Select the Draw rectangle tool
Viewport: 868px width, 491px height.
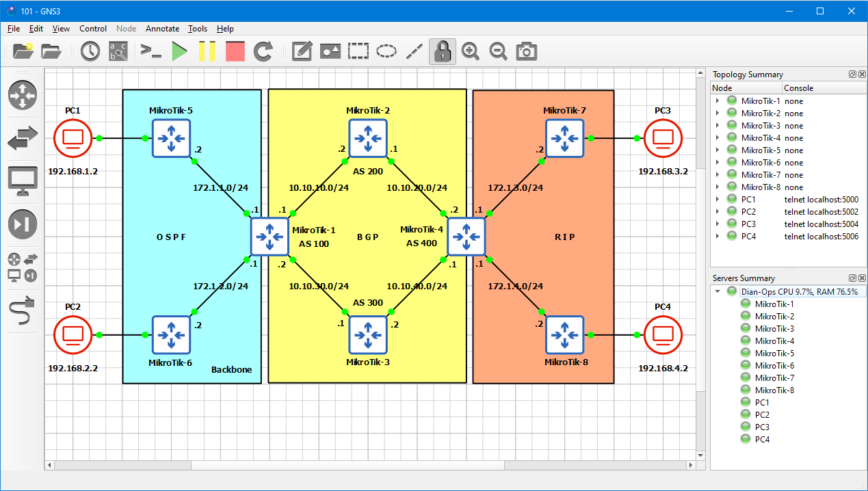click(358, 51)
